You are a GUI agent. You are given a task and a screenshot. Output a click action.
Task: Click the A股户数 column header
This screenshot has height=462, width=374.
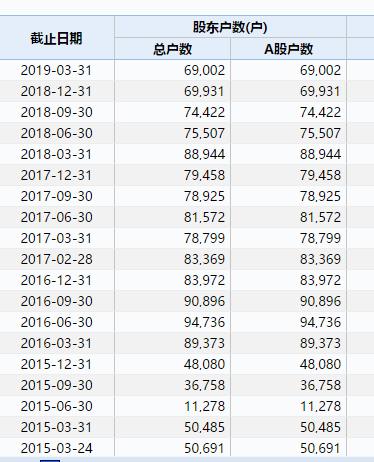288,49
